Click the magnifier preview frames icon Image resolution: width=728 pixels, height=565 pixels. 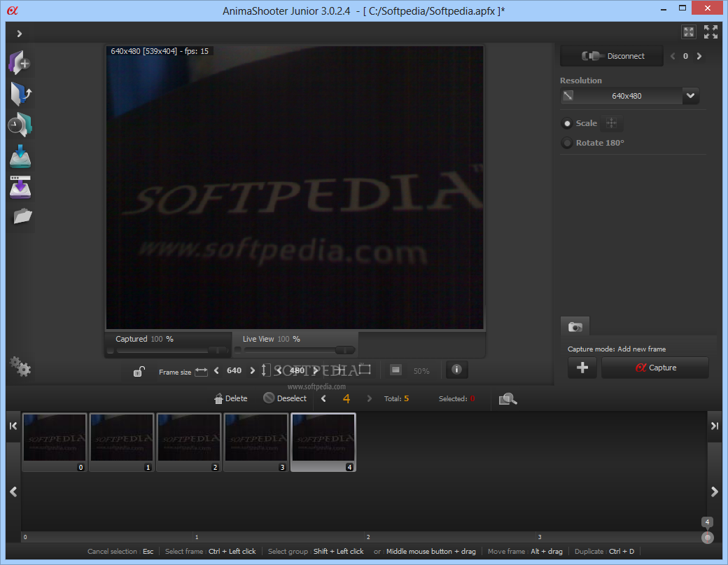coord(507,399)
